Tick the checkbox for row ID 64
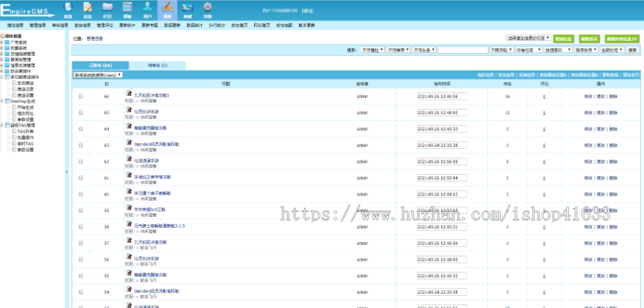The height and width of the screenshot is (308, 644). pos(80,129)
